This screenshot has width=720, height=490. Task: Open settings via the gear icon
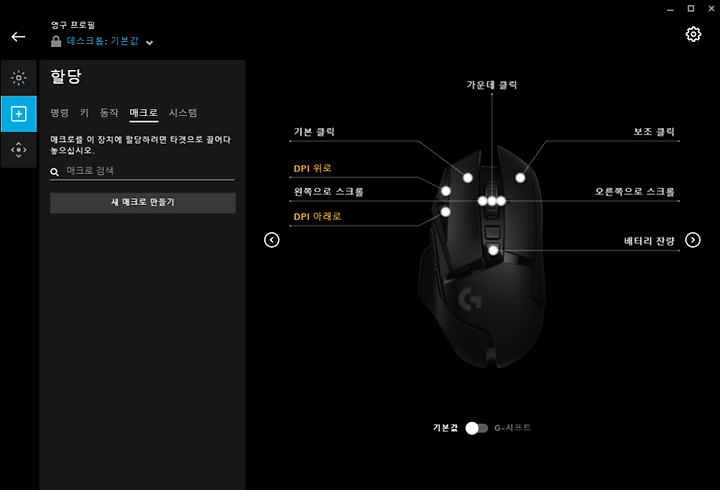point(693,34)
